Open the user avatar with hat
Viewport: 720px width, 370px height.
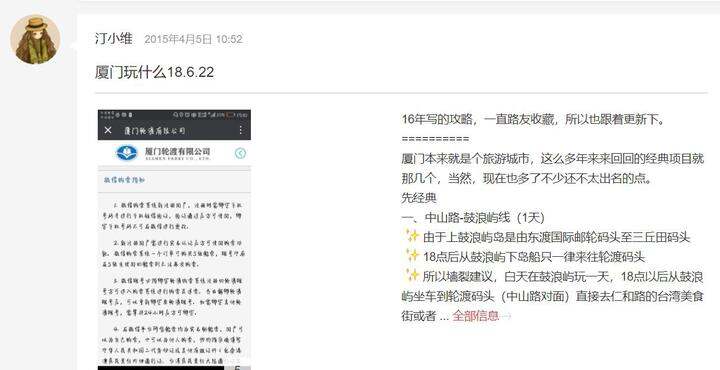point(35,39)
